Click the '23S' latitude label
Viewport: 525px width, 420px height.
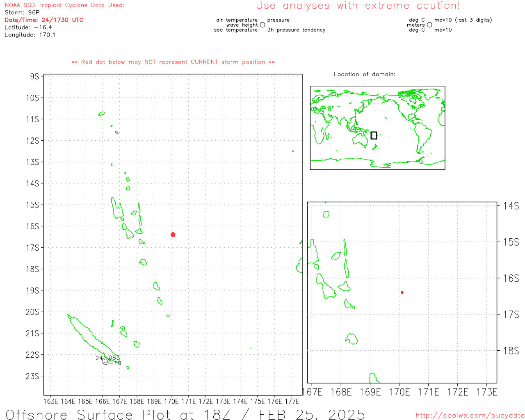[33, 376]
